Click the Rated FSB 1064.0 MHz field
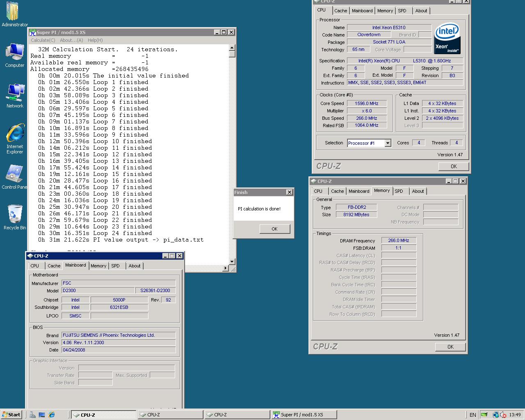This screenshot has height=420, width=525. 367,126
